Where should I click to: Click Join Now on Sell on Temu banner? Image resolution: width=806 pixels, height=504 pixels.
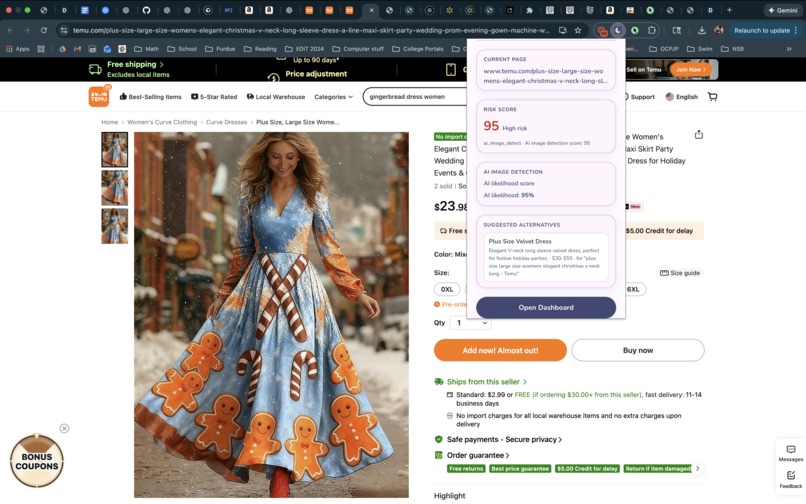690,69
